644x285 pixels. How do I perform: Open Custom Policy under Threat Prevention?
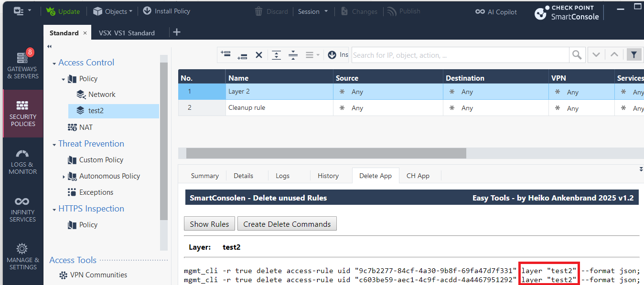coord(101,160)
